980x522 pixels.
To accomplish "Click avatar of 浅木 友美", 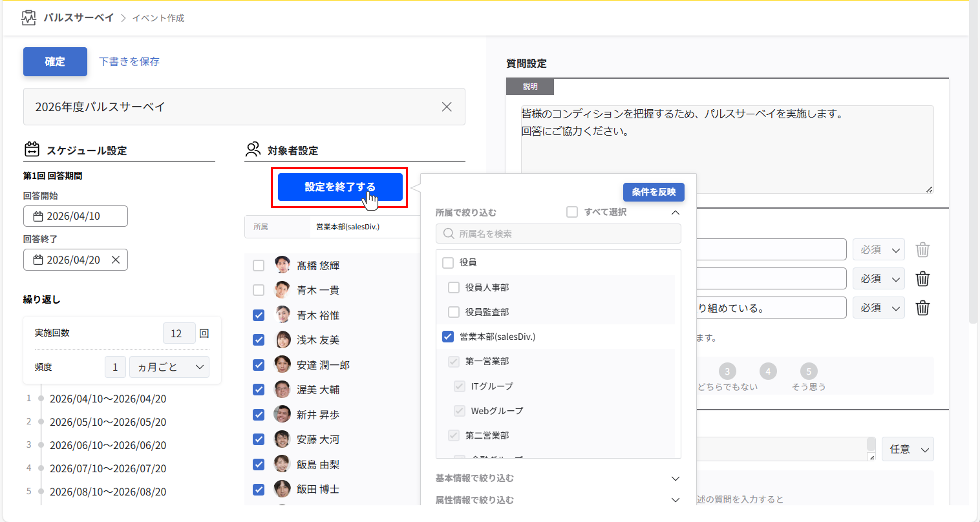I will point(282,340).
